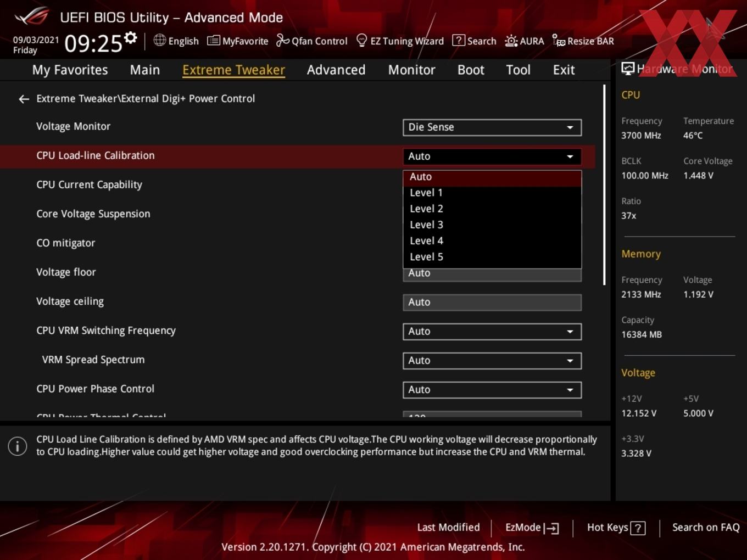Select the Voltage Monitor row label
This screenshot has width=747, height=560.
point(73,126)
